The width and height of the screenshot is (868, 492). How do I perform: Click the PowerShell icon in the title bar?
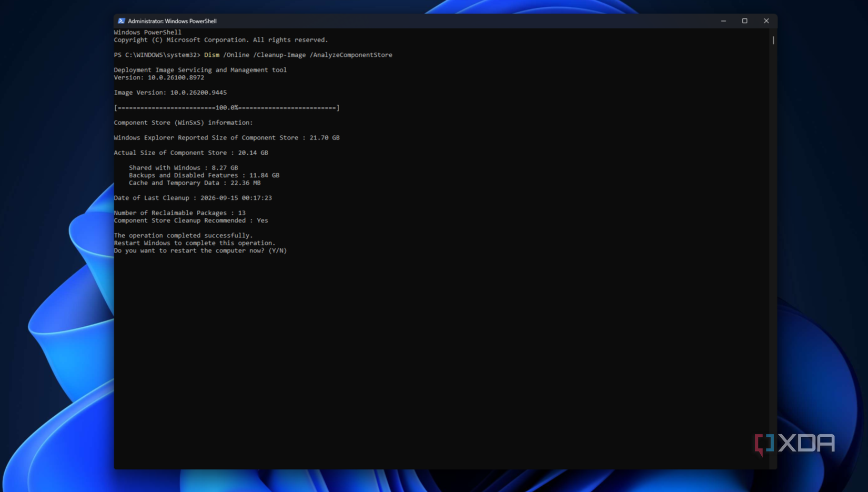121,21
